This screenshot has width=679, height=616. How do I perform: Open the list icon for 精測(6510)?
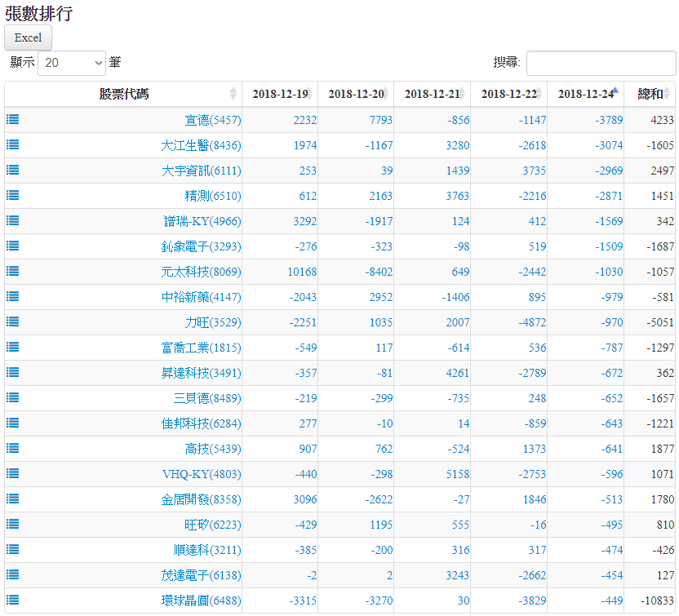[x=13, y=195]
